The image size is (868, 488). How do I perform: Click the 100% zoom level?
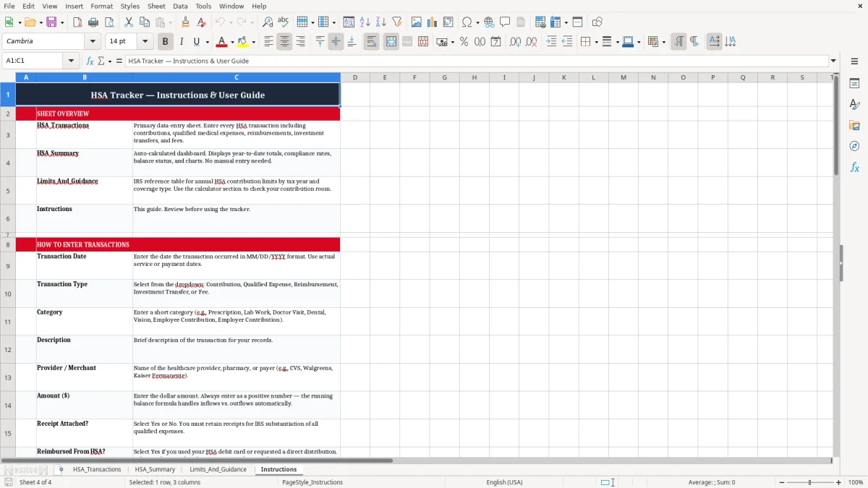pos(856,482)
